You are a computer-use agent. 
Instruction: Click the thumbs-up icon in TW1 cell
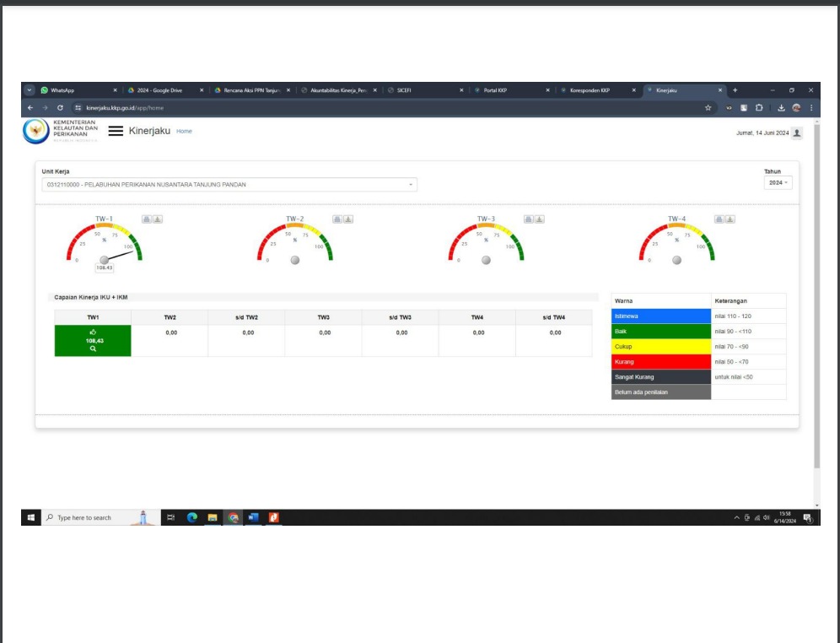point(94,332)
